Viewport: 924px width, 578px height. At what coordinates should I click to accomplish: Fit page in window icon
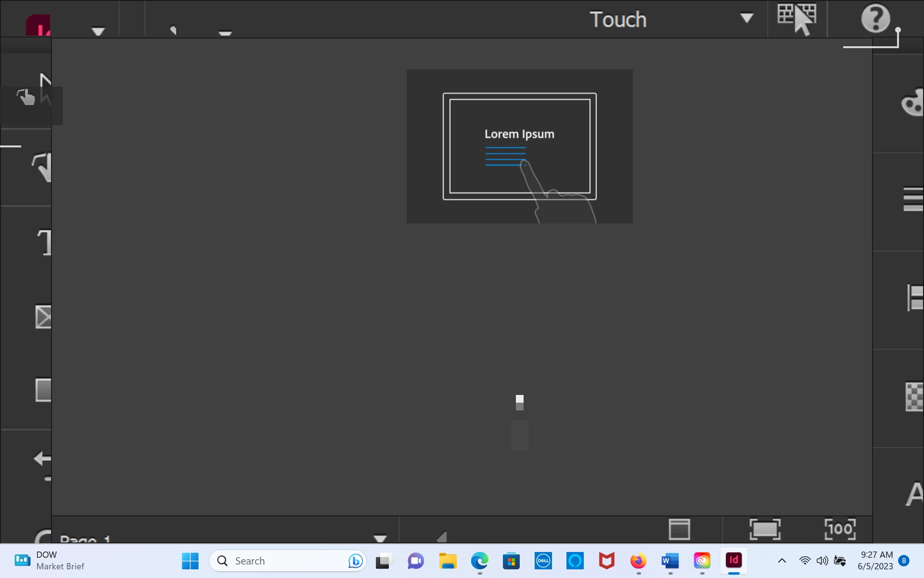tap(765, 529)
